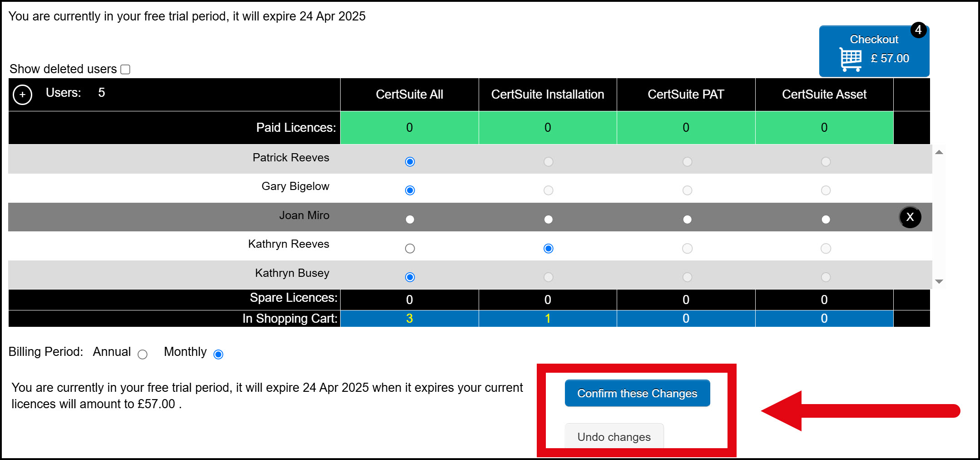Click the cart item count badge
980x460 pixels.
click(x=918, y=30)
